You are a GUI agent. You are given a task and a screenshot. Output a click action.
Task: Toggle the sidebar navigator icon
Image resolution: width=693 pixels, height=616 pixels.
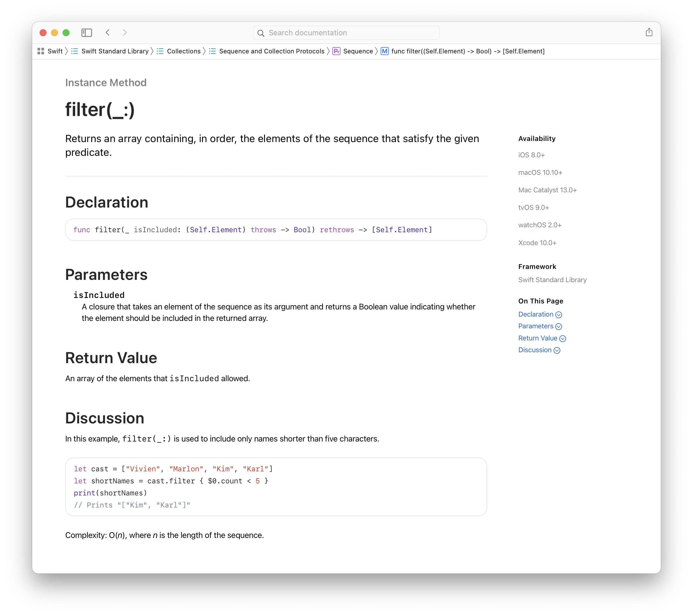point(86,32)
